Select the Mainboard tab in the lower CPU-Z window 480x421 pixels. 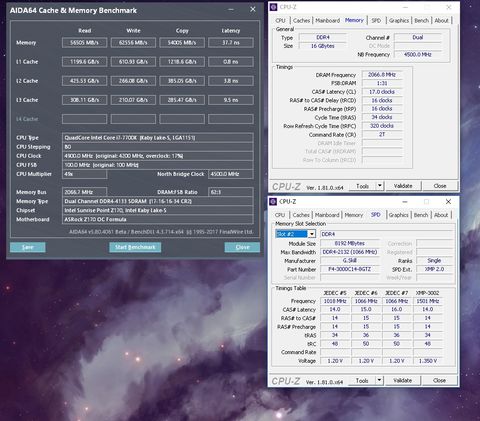pyautogui.click(x=327, y=215)
